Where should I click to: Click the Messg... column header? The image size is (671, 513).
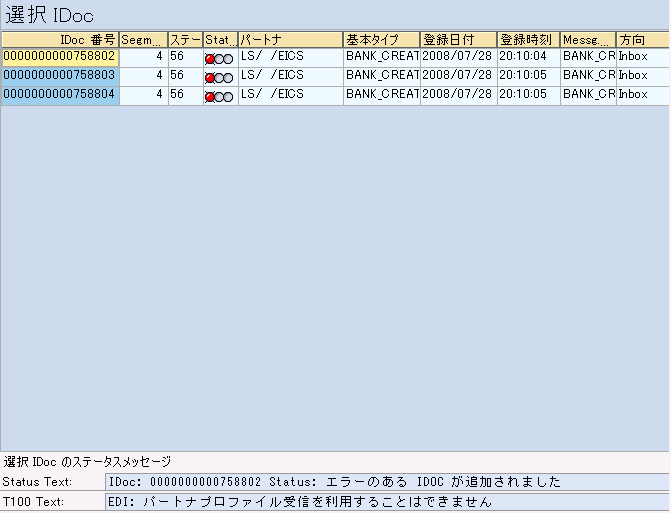(x=587, y=39)
